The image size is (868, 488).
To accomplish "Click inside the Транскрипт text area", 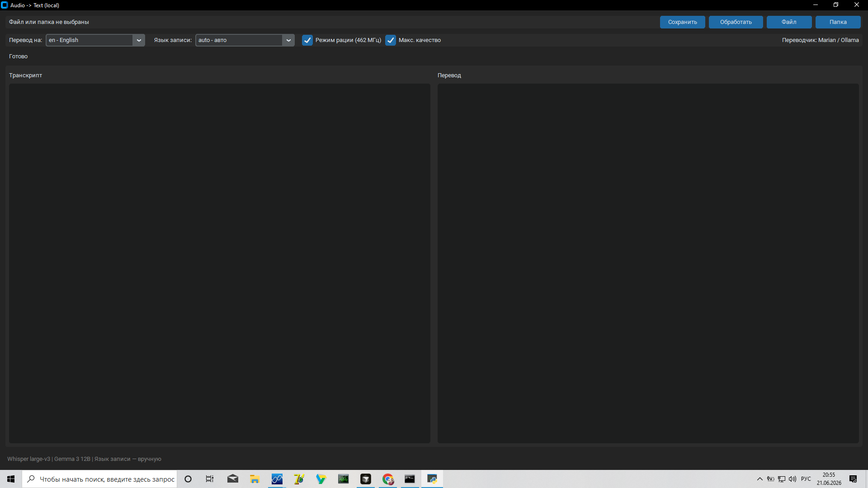I will [x=220, y=263].
